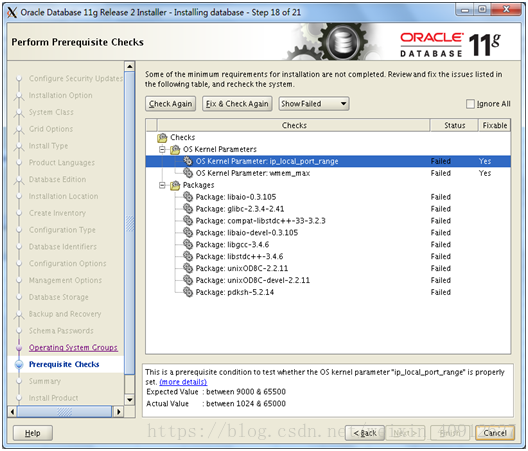
Task: Collapse the OS Kernel Parameters tree node
Action: click(x=162, y=149)
